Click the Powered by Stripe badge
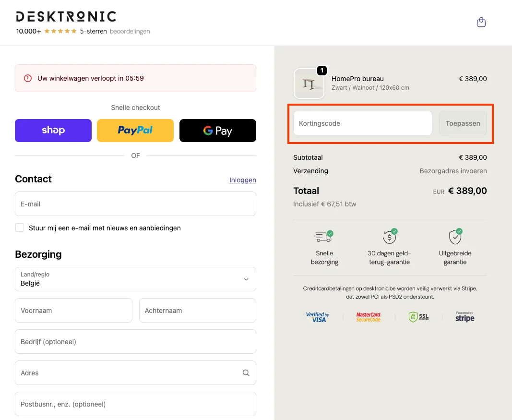 coord(464,317)
